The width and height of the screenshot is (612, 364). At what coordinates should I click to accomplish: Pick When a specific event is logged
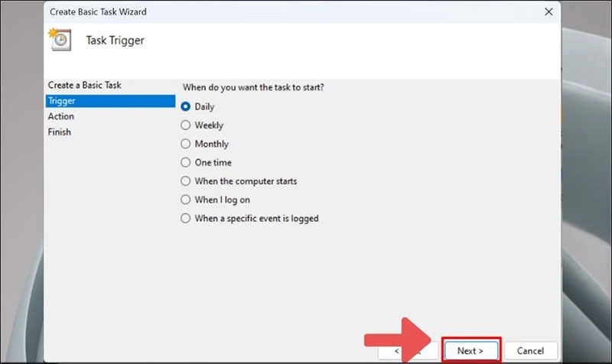click(185, 218)
